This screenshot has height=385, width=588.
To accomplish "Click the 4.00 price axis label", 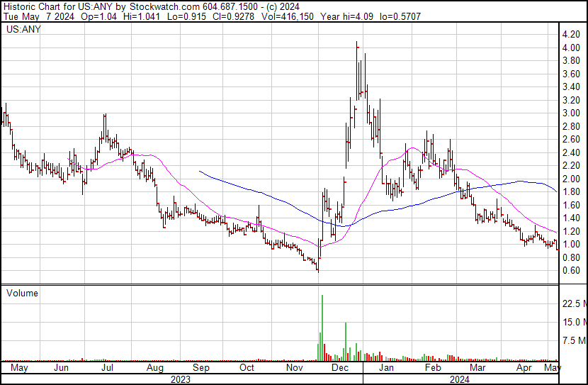I will click(571, 48).
